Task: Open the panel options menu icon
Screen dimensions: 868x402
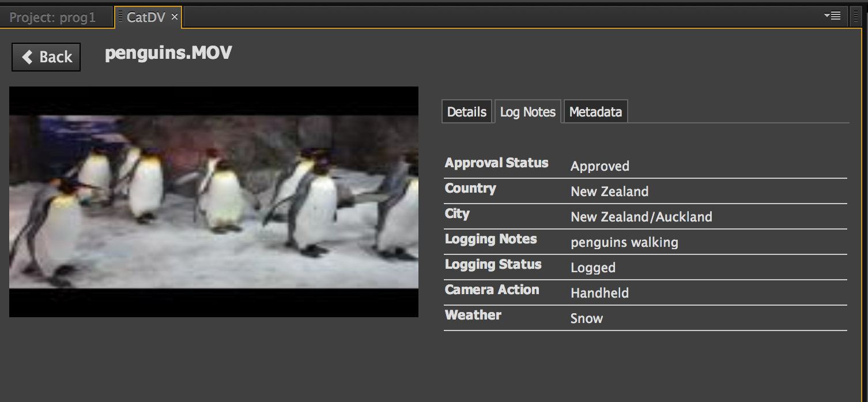Action: coord(832,16)
